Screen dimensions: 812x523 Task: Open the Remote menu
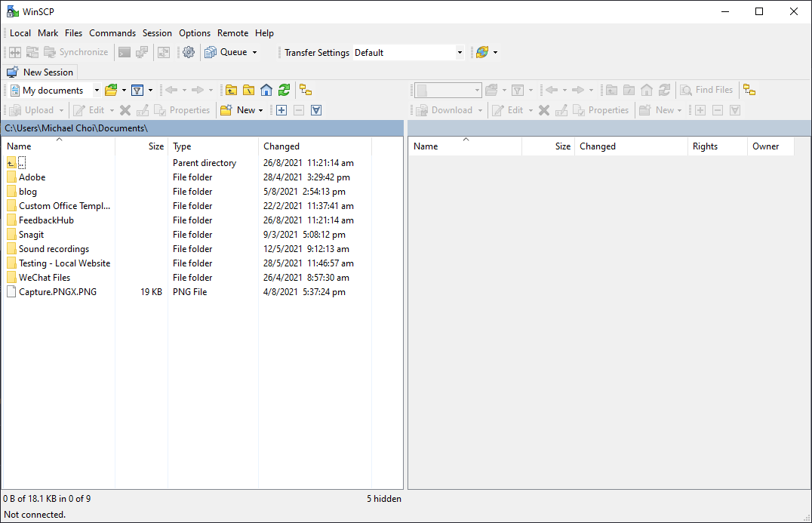[232, 33]
